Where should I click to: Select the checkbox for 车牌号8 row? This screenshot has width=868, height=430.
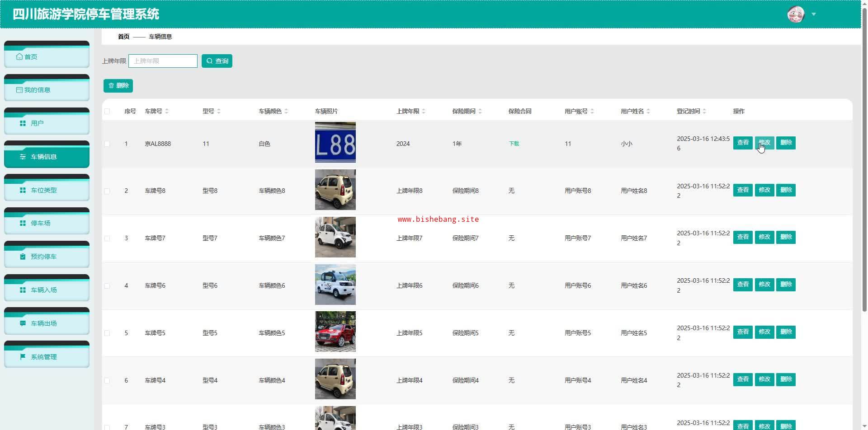(x=107, y=191)
